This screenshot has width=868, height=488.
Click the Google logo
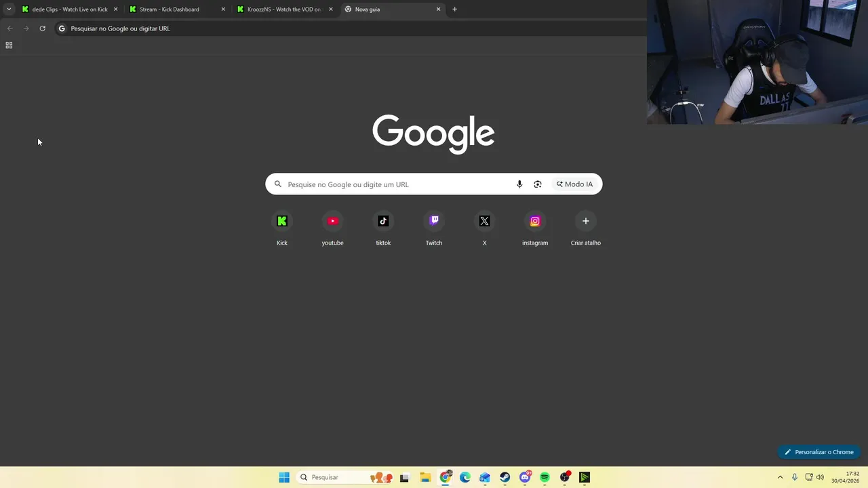[433, 134]
